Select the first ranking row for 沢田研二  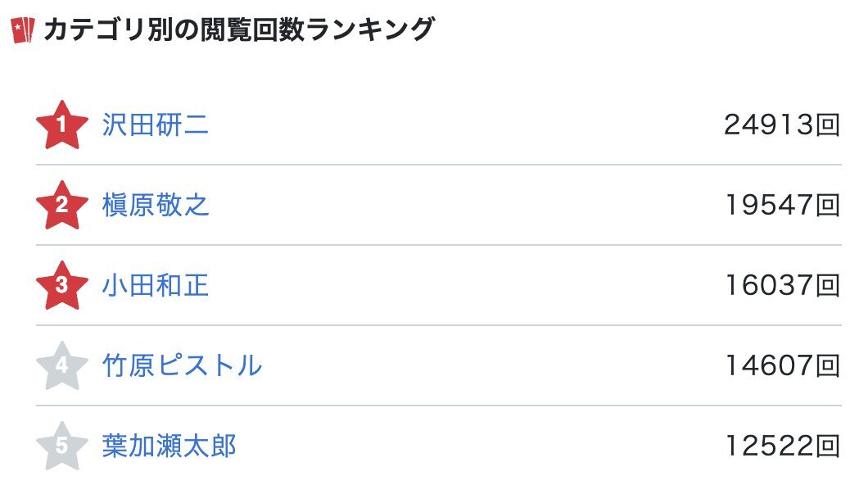coord(438,125)
